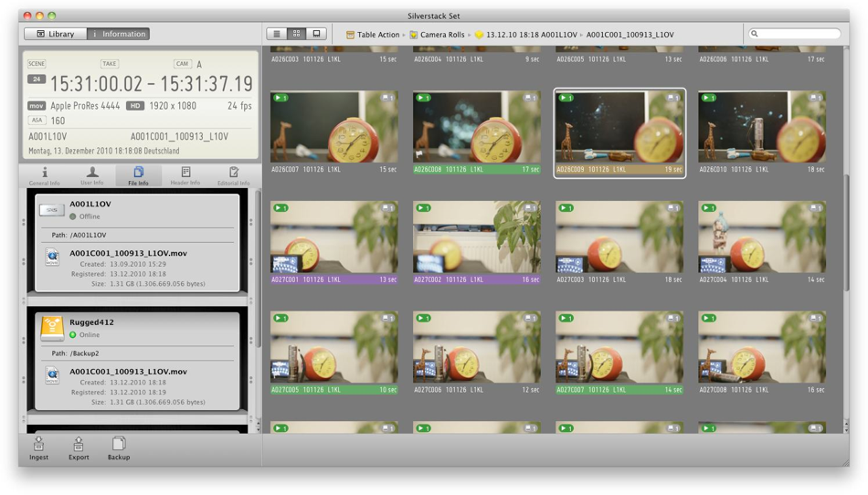Click the Ingest icon in bottom toolbar
Screen dimensions: 868x495
coord(38,445)
